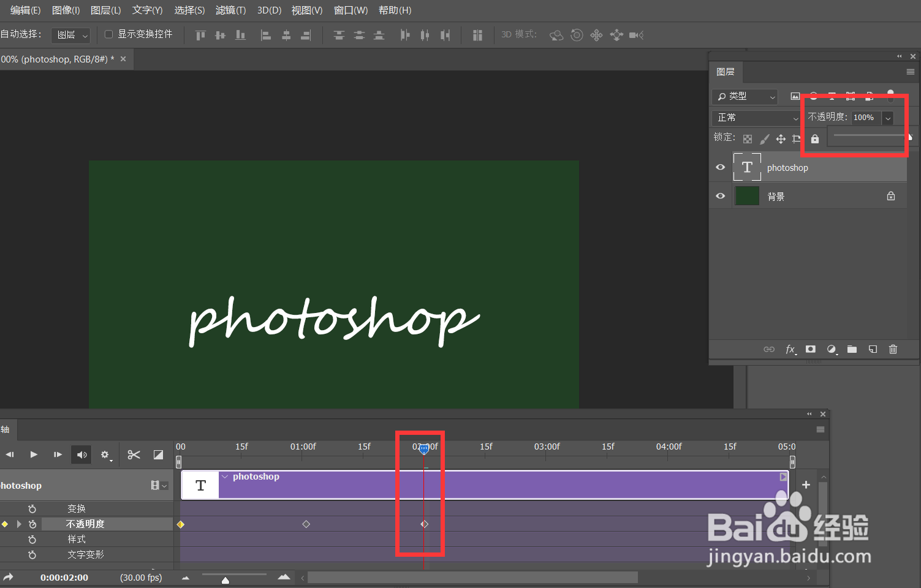The width and height of the screenshot is (921, 588).
Task: Go to the timeline's previous frame
Action: coord(10,454)
